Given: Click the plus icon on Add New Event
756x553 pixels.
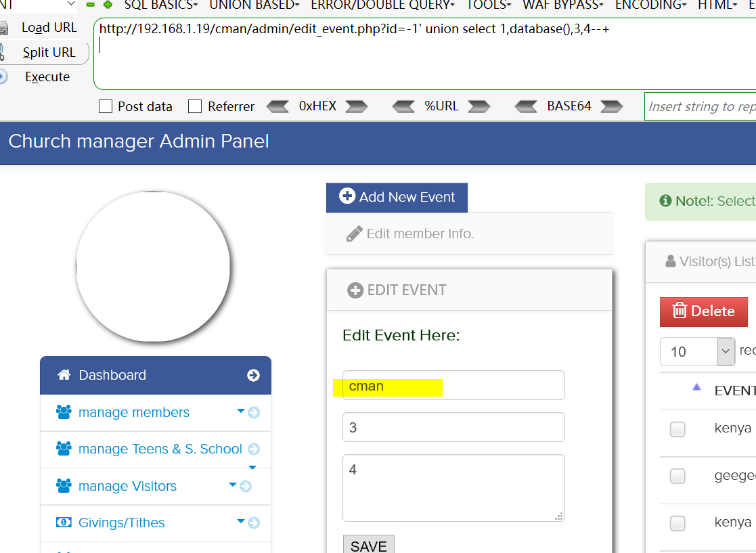Looking at the screenshot, I should coord(347,196).
